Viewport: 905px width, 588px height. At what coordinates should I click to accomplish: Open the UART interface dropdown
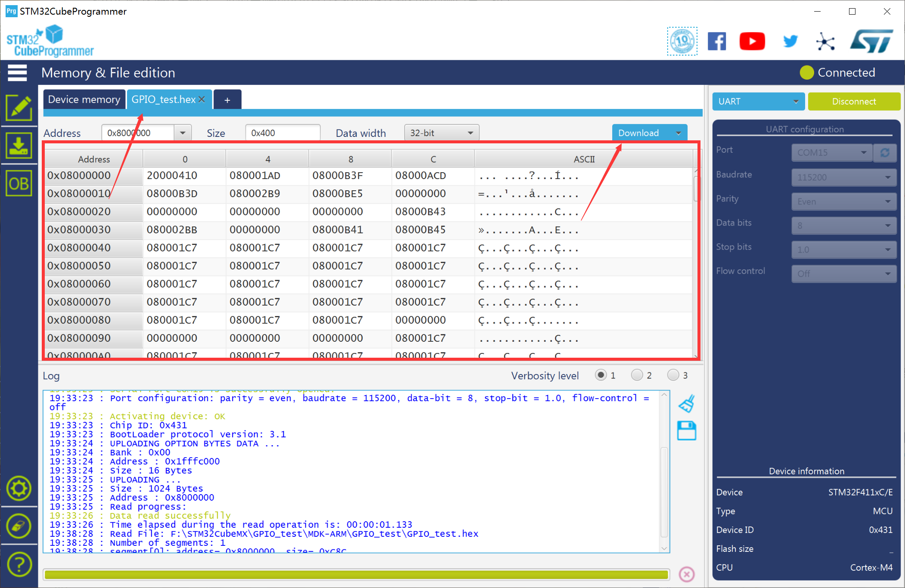[758, 102]
